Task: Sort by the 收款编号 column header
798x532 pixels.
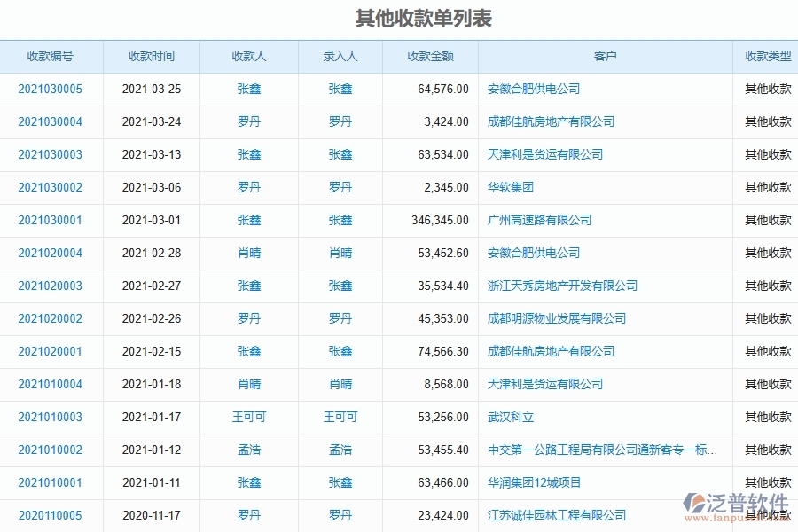Action: (x=52, y=56)
